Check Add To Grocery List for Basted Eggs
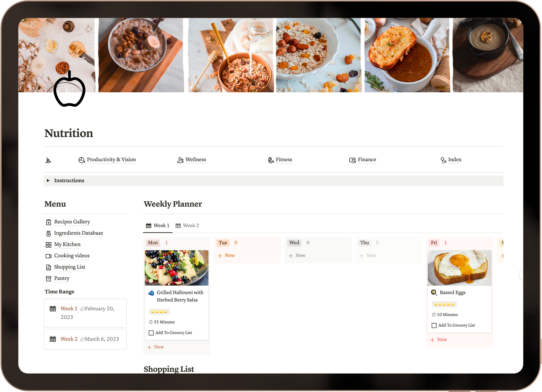 [x=434, y=325]
